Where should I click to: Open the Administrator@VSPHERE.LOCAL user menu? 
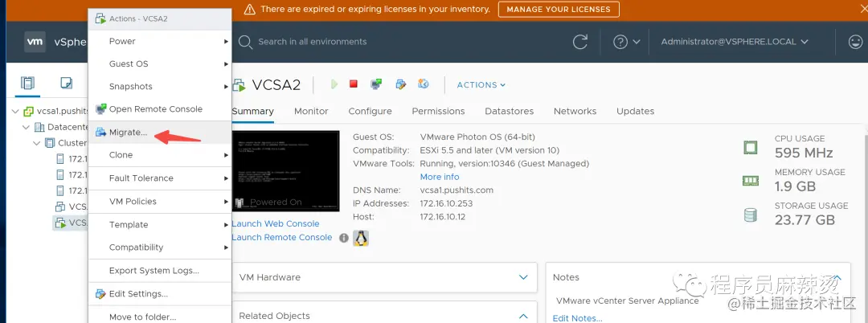[735, 42]
